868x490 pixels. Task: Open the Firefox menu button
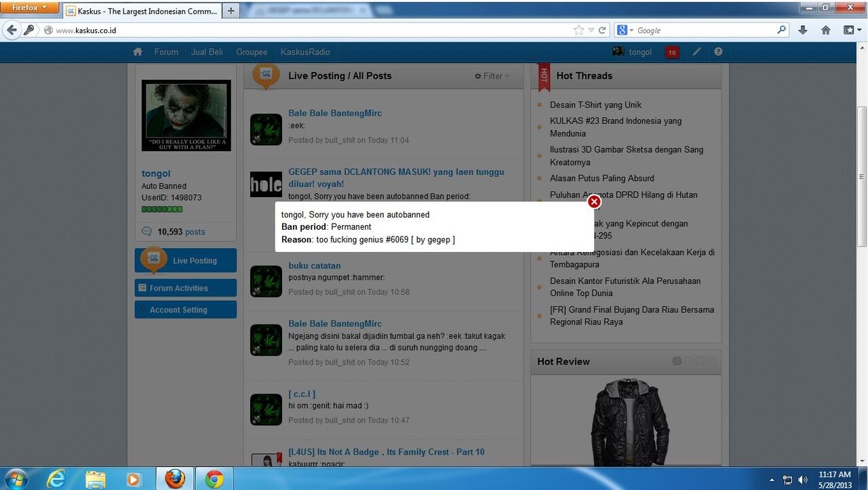point(30,7)
